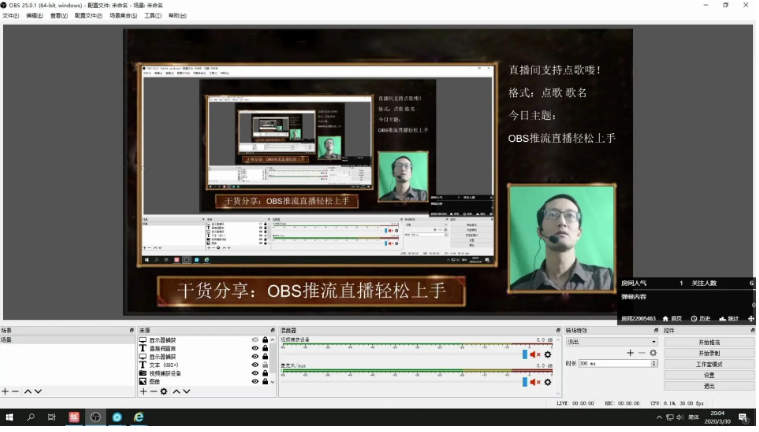
Task: Click the 设置 settings button in Controls
Action: 709,375
